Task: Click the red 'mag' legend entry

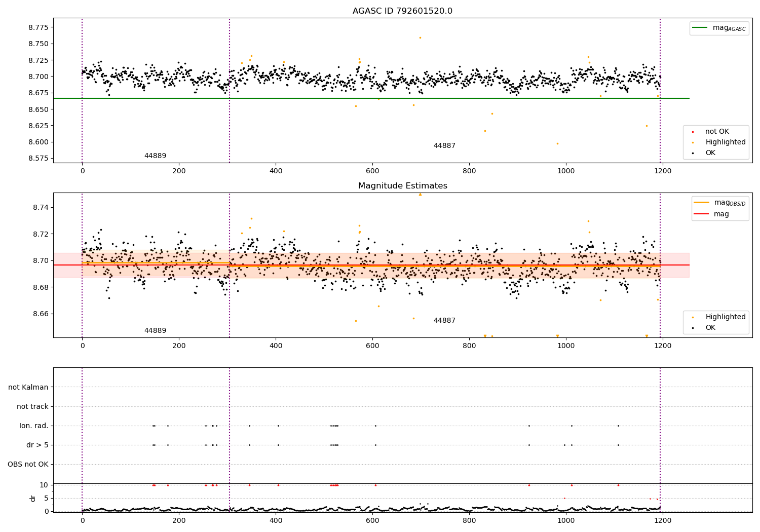Action: click(x=711, y=214)
